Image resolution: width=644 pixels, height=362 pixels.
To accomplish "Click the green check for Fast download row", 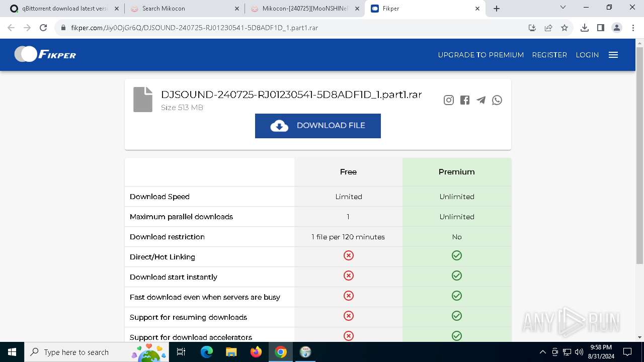I will tap(457, 296).
